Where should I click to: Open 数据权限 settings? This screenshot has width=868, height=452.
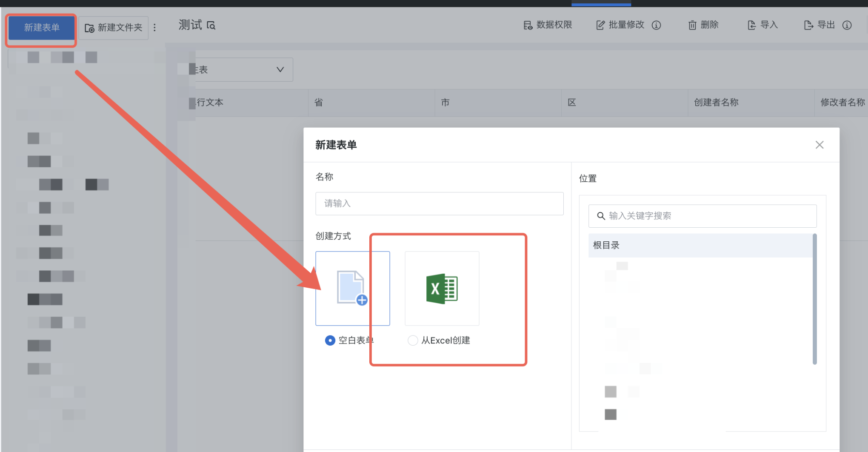point(547,25)
